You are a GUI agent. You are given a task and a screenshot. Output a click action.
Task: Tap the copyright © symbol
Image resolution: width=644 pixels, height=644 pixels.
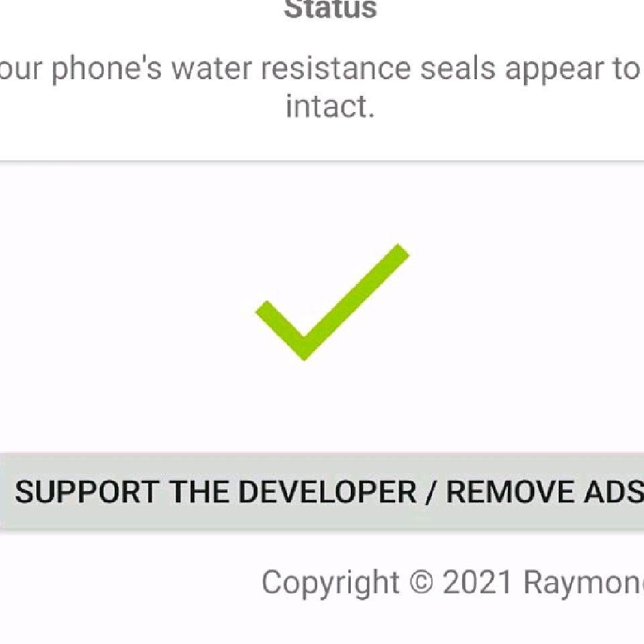(421, 583)
